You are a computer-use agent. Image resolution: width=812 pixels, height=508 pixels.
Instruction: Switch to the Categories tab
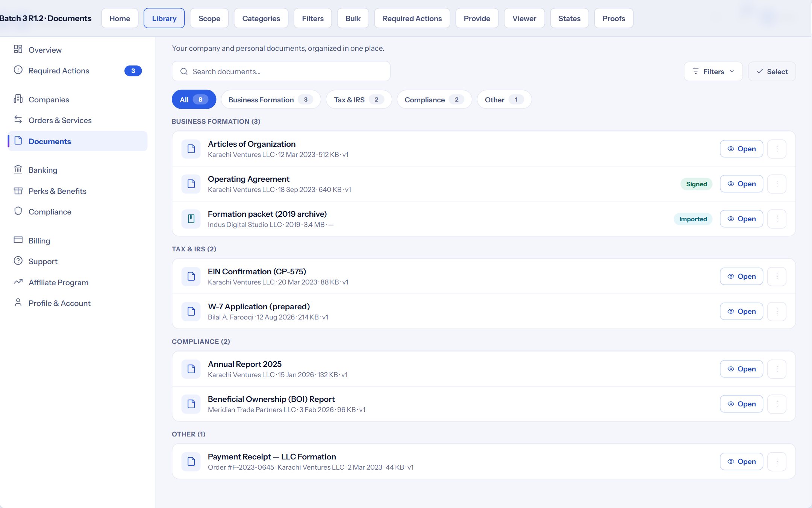click(x=261, y=18)
